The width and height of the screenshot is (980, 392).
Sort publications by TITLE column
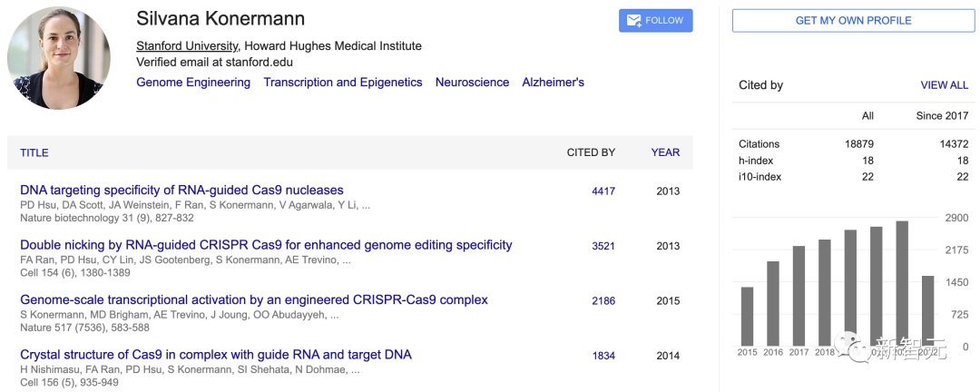34,152
